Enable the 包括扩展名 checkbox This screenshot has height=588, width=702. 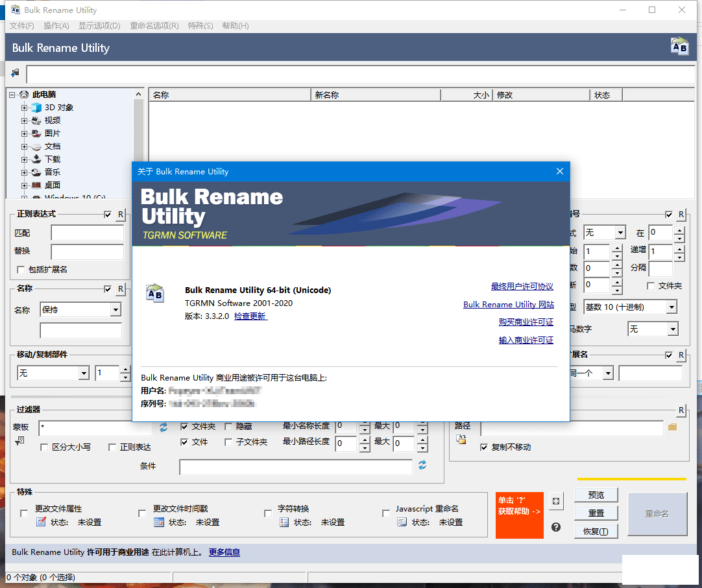pos(21,270)
